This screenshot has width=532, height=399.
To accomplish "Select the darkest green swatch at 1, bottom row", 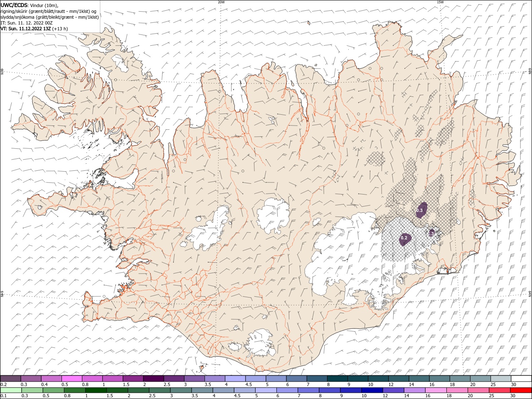I will click(x=96, y=391).
